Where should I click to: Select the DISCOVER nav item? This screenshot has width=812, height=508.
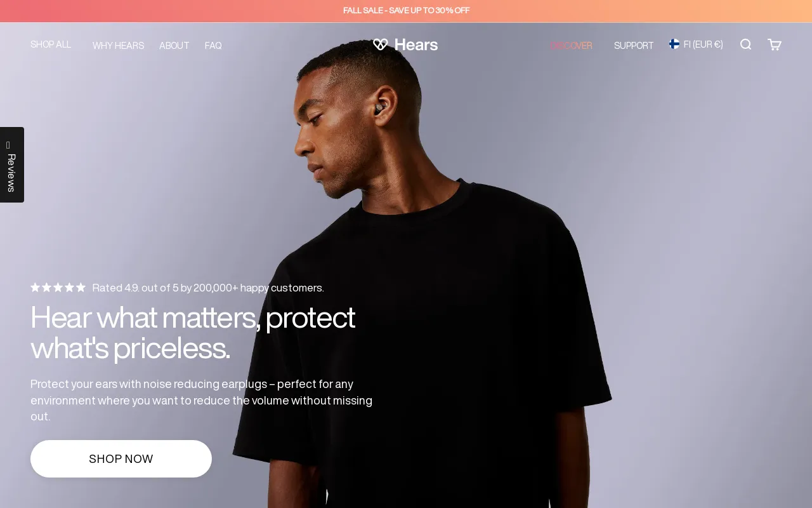coord(571,46)
